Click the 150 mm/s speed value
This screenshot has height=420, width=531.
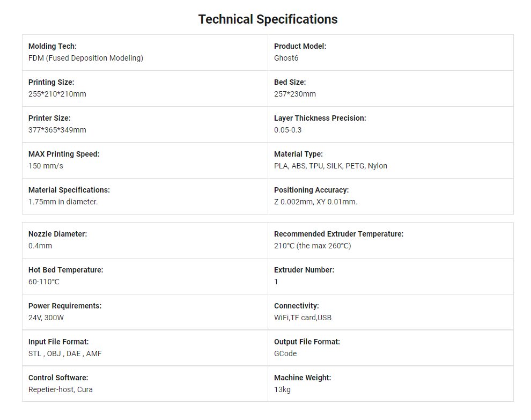point(46,166)
